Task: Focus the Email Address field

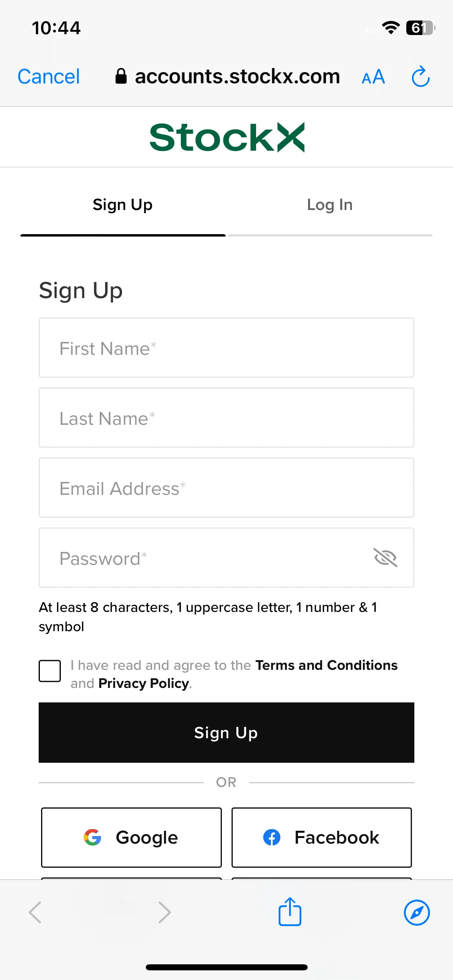Action: pos(226,488)
